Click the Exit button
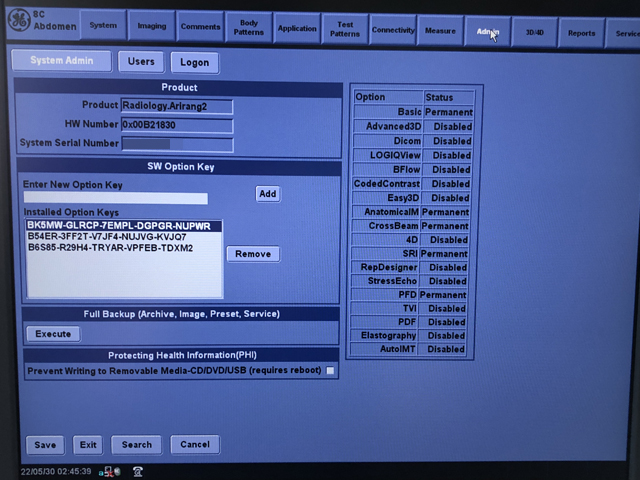Screen dimensions: 640x480 (x=88, y=444)
